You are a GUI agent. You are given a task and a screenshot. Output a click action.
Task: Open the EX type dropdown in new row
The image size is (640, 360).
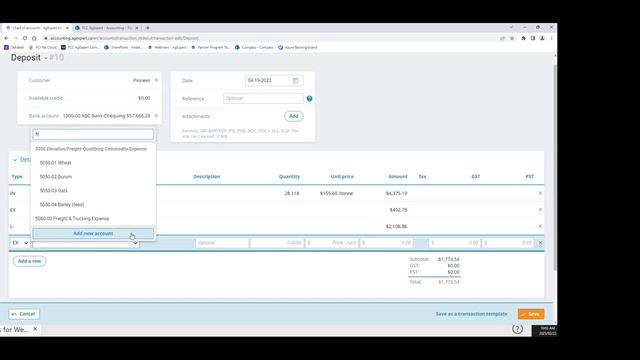coord(20,243)
